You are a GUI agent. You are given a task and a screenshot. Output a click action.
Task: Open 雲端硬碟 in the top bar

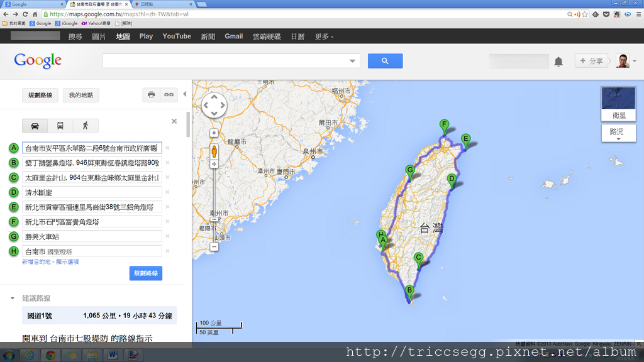coord(267,36)
